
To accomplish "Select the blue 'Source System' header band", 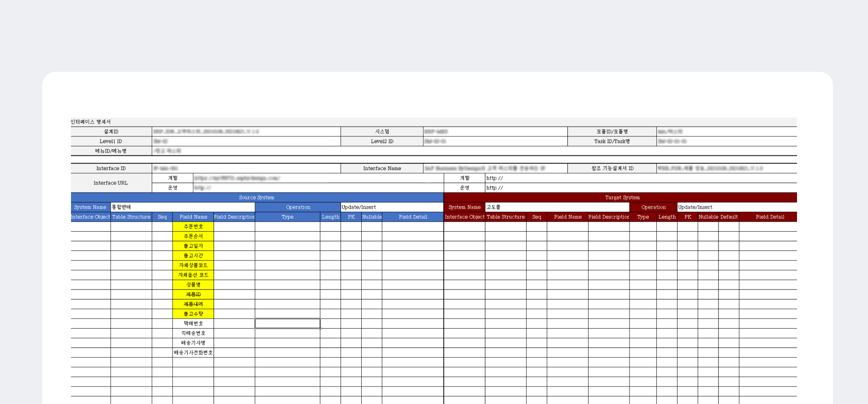I will (257, 198).
